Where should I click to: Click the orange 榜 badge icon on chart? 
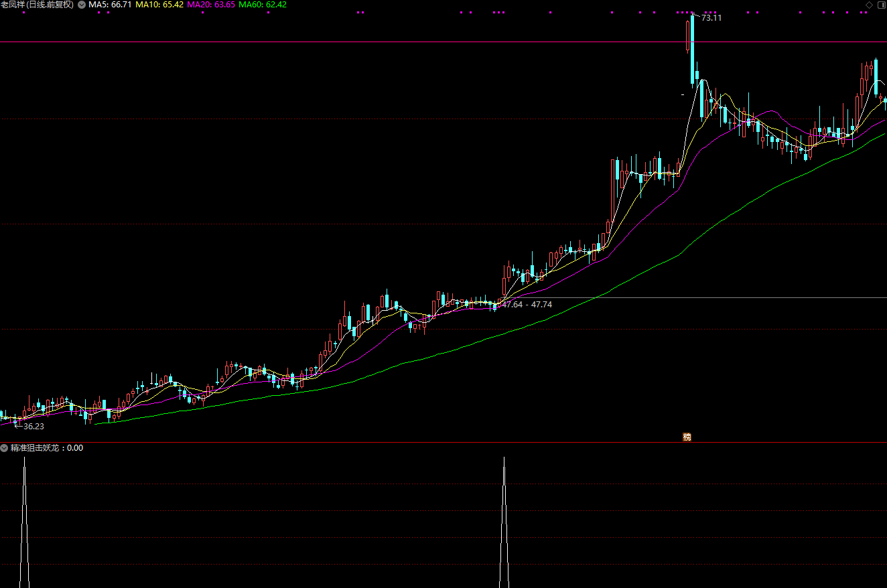pos(687,437)
